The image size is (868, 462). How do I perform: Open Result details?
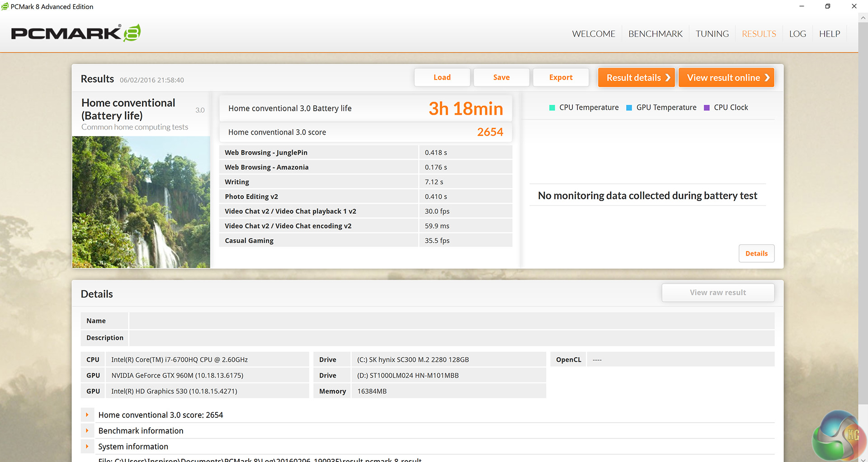coord(636,77)
